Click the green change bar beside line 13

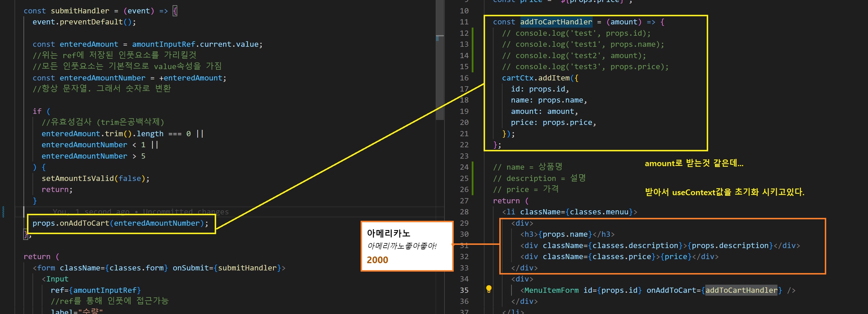[472, 44]
